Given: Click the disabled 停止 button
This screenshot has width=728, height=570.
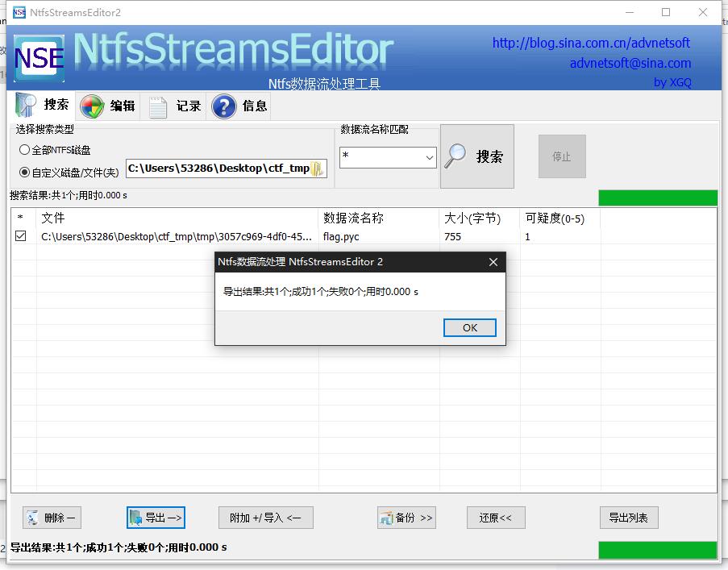Looking at the screenshot, I should coord(562,156).
